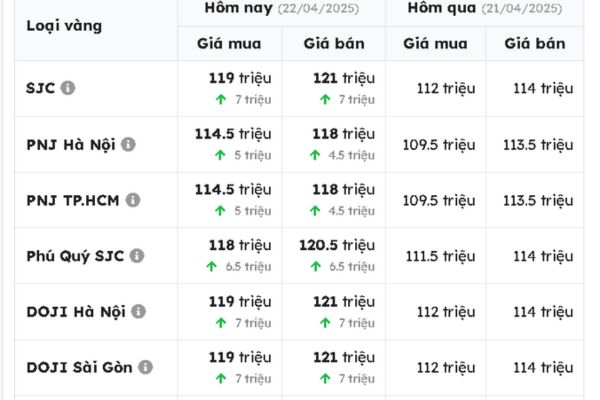Image resolution: width=600 pixels, height=400 pixels.
Task: Click the "Phú Quý SJC" row label
Action: (x=74, y=256)
